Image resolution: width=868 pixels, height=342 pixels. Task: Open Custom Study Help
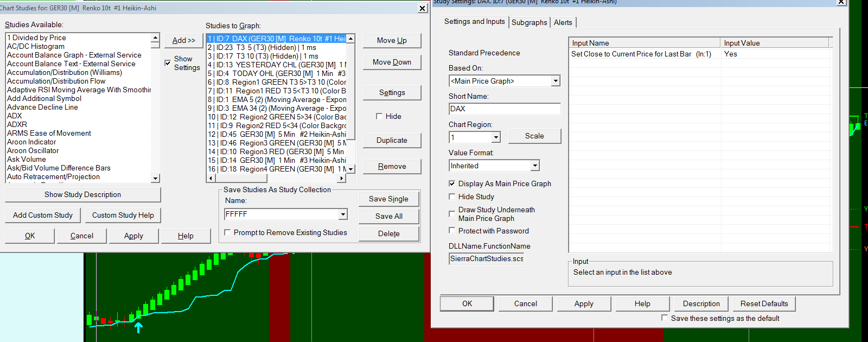click(x=123, y=215)
